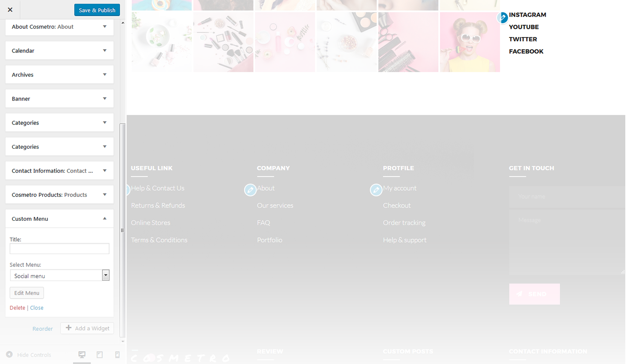
Task: Click the edit pencil next to Instagram
Action: [x=503, y=17]
